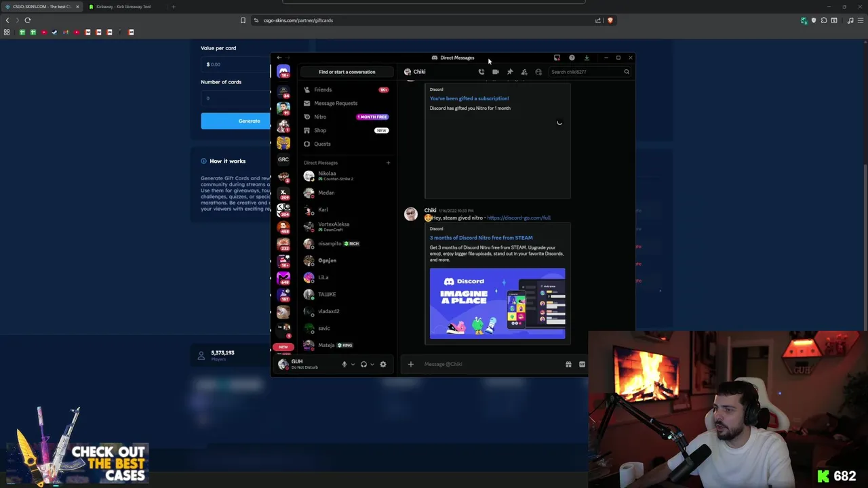This screenshot has height=488, width=868.
Task: Bookmark this page icon in browser
Action: pyautogui.click(x=243, y=20)
